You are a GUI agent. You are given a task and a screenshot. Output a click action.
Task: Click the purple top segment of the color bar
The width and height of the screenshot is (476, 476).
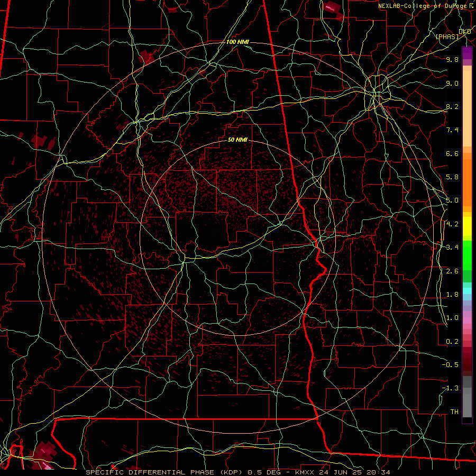[x=467, y=53]
